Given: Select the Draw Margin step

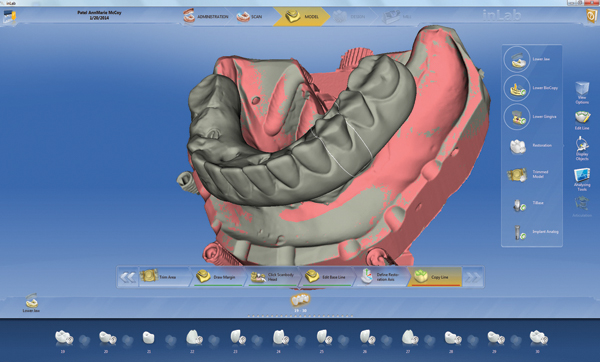Looking at the screenshot, I should tap(217, 277).
